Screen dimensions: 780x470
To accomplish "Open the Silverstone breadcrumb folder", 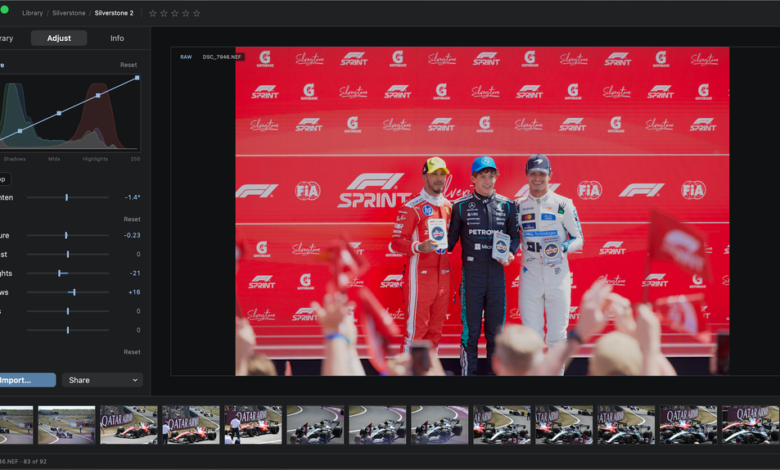I will pyautogui.click(x=69, y=13).
